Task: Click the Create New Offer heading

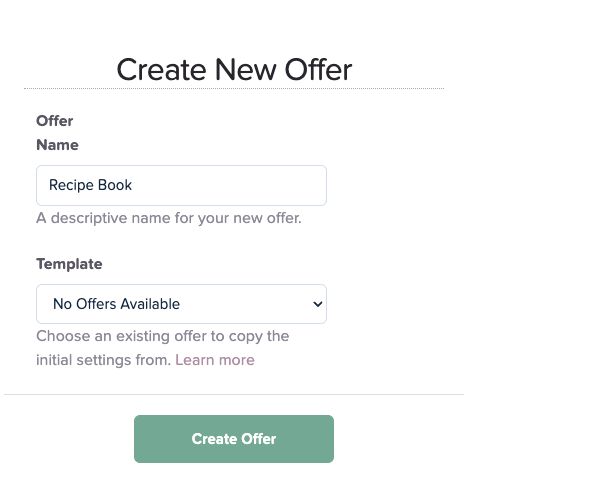Action: pyautogui.click(x=234, y=70)
